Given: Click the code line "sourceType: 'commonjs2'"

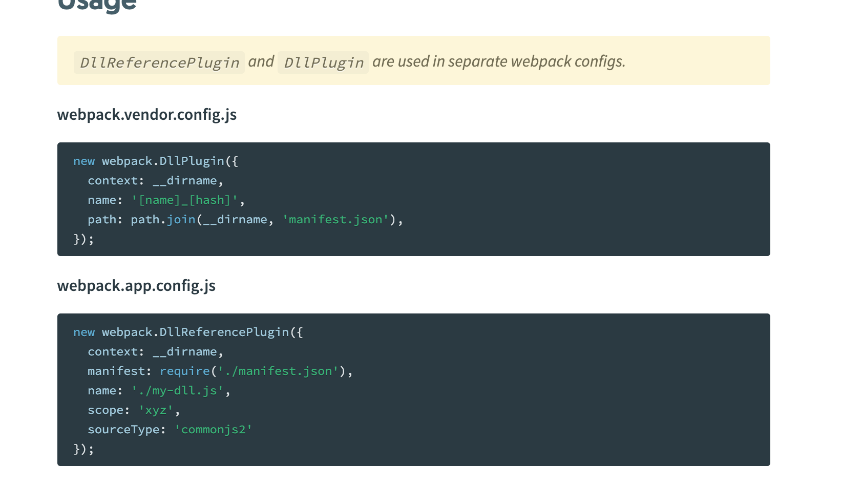Looking at the screenshot, I should (170, 430).
